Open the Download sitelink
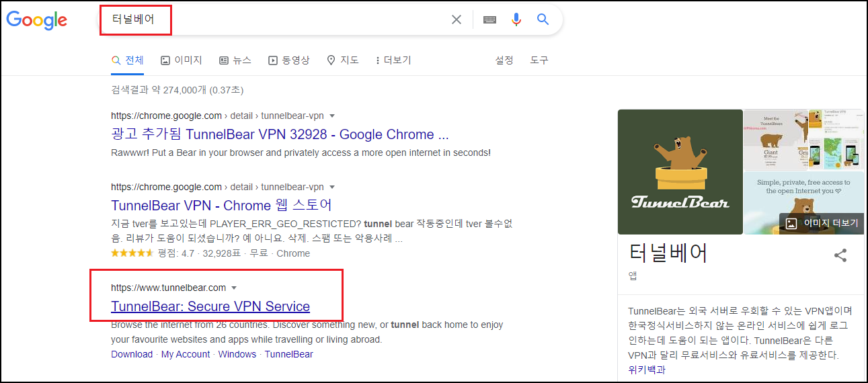Viewport: 868px width, 383px height. pyautogui.click(x=132, y=354)
